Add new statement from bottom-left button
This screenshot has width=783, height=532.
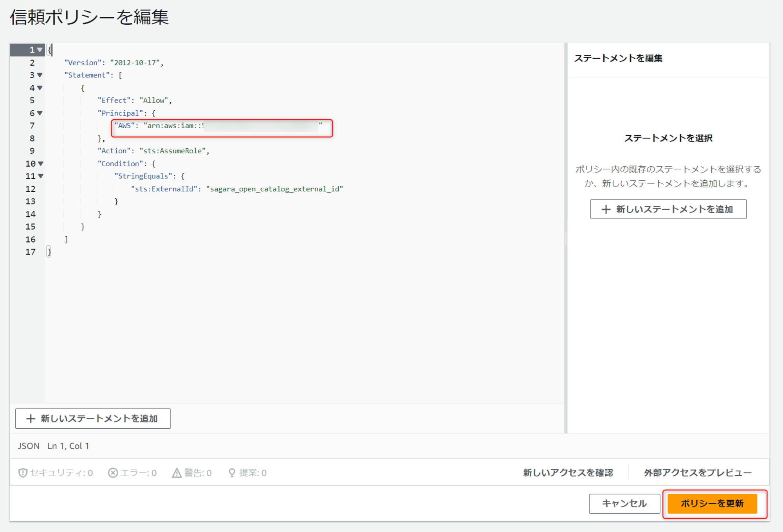click(93, 419)
